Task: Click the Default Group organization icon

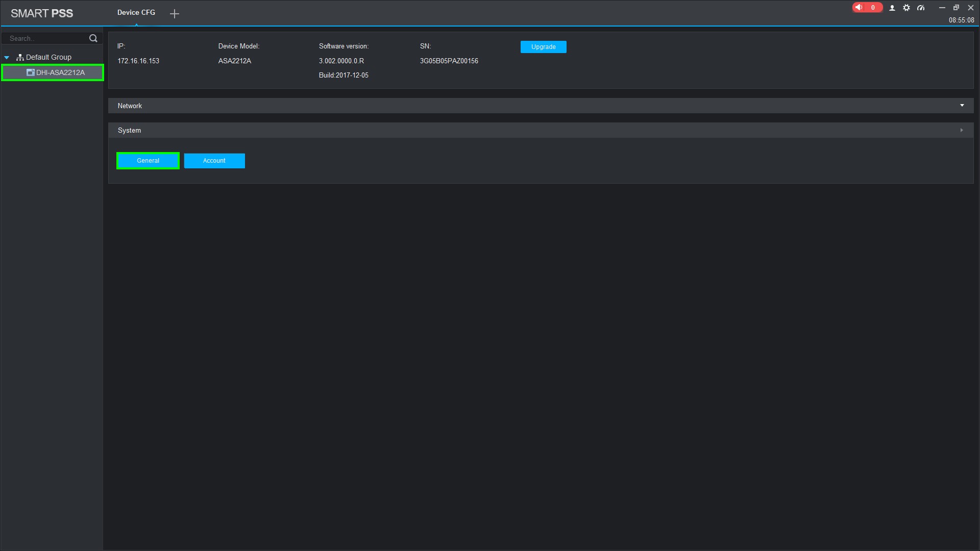Action: [20, 58]
